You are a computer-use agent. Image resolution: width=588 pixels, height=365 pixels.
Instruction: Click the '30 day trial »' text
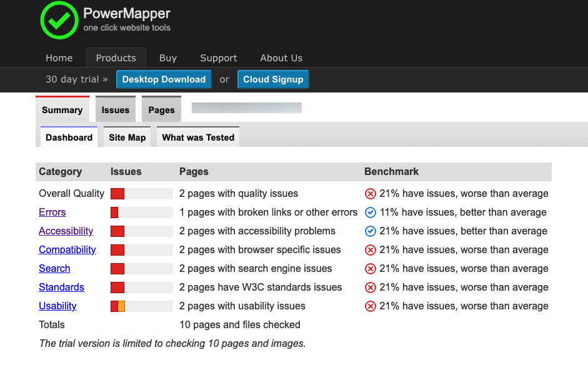tap(76, 79)
